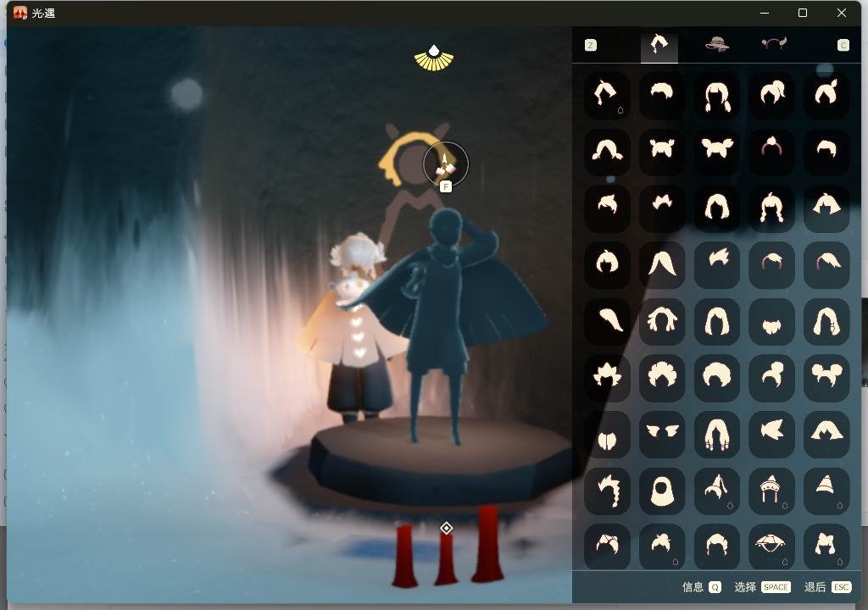
Task: Select the ponytail hairstyle in row one, fourth column
Action: point(771,95)
